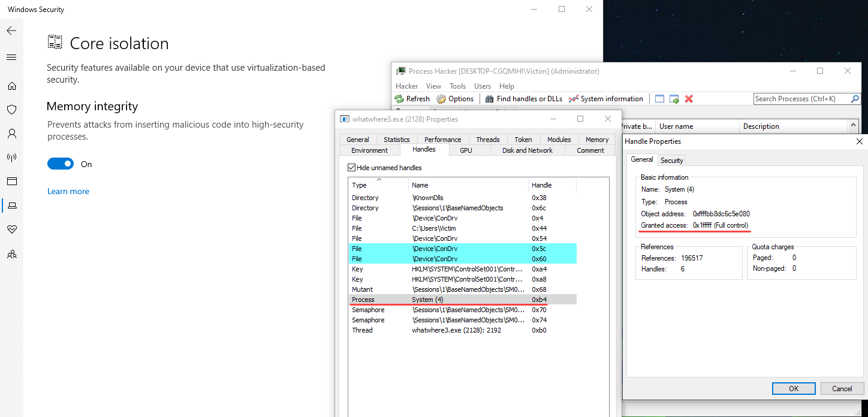Sort by Handle column header
Screen dimensions: 868x417
[552, 185]
